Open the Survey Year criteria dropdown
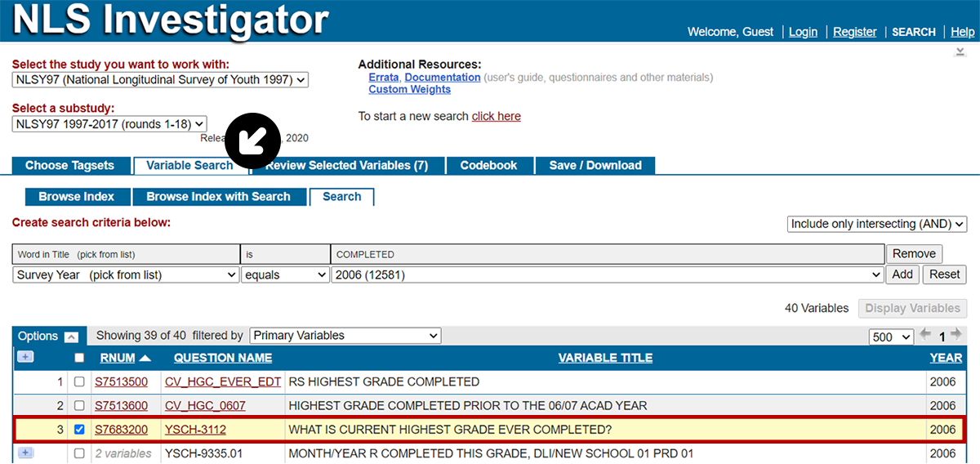The height and width of the screenshot is (464, 980). coord(126,275)
